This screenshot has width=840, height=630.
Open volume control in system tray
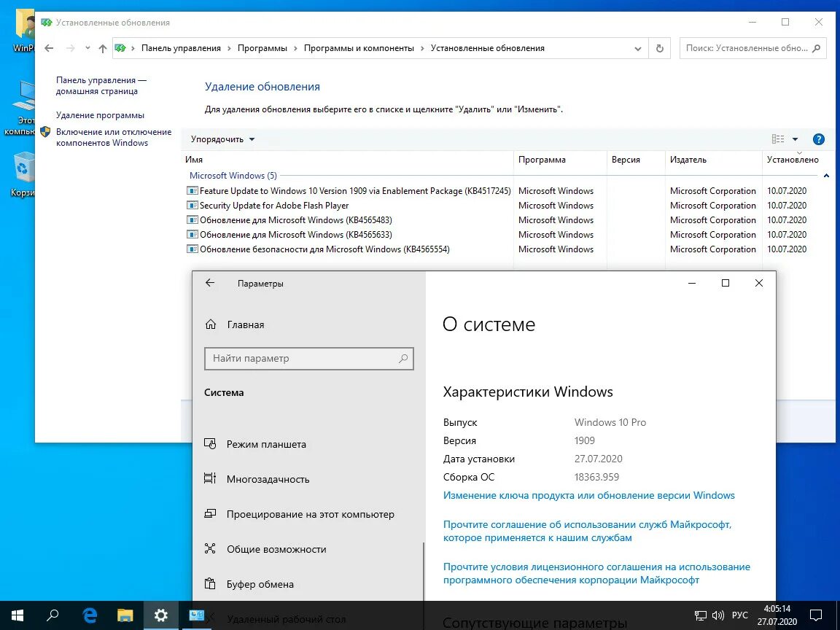coord(717,615)
